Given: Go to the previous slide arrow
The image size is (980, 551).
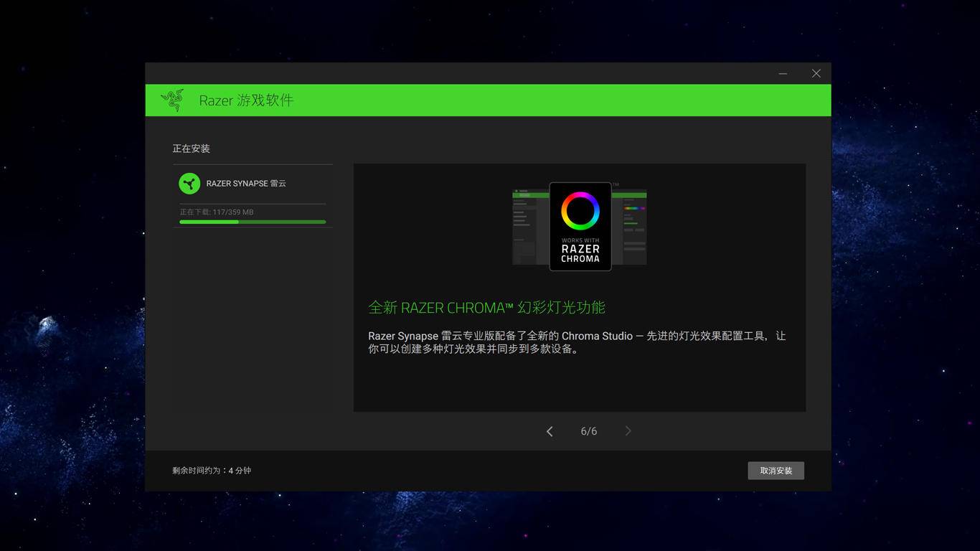Looking at the screenshot, I should pyautogui.click(x=550, y=431).
